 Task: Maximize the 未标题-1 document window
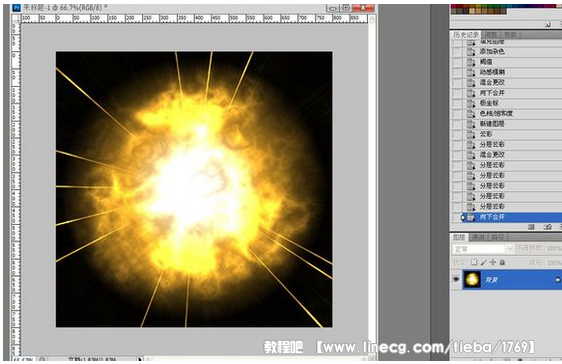pyautogui.click(x=346, y=8)
